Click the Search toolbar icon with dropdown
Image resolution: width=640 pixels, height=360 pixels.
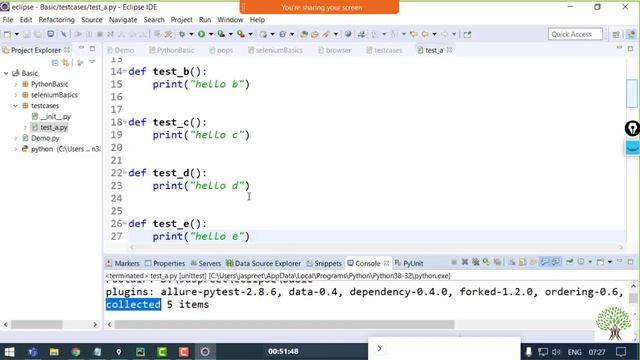click(x=326, y=34)
